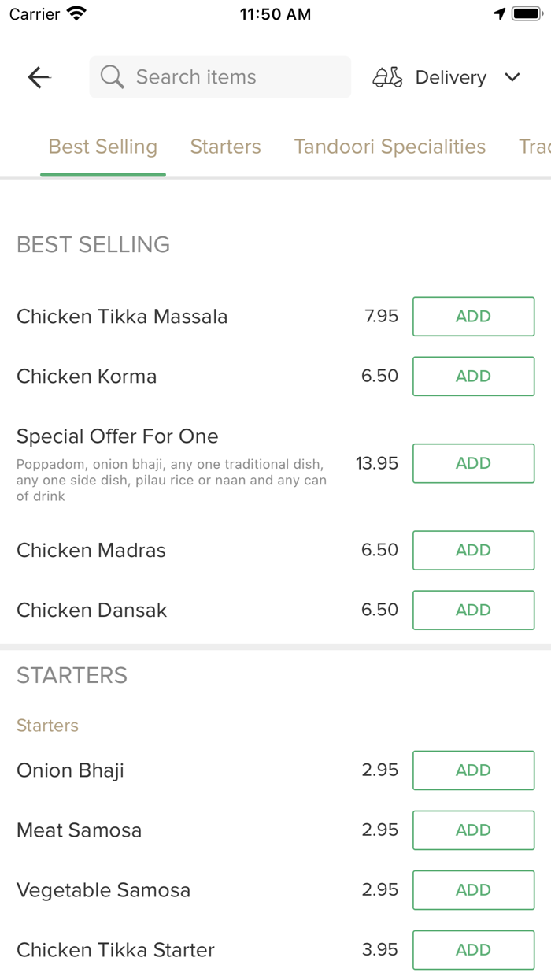Select the Chicken Korma item name
Viewport: 551px width, 980px height.
tap(86, 376)
